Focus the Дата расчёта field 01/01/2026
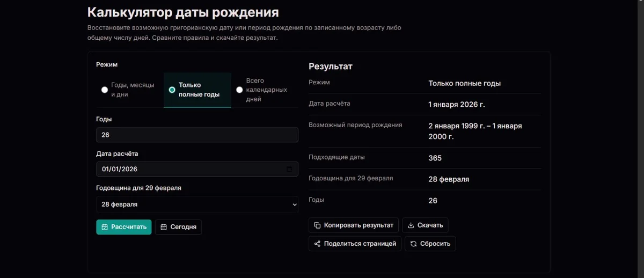This screenshot has height=278, width=644. tap(197, 169)
